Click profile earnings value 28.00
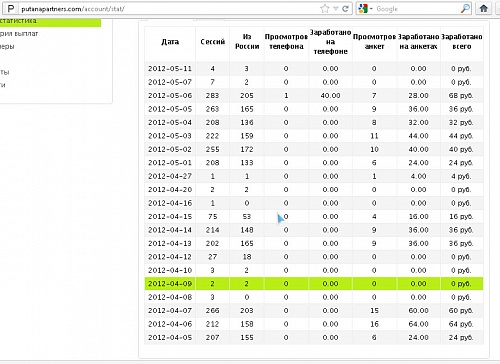The width and height of the screenshot is (500, 364). (418, 96)
